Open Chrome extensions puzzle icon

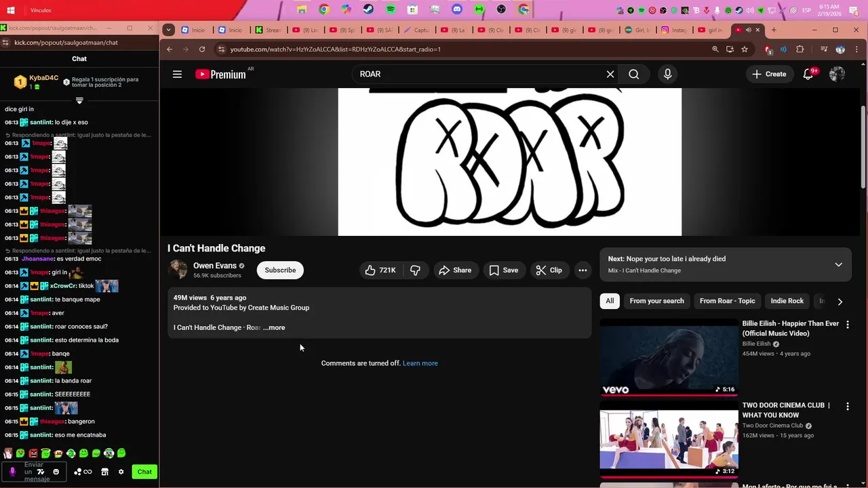800,49
